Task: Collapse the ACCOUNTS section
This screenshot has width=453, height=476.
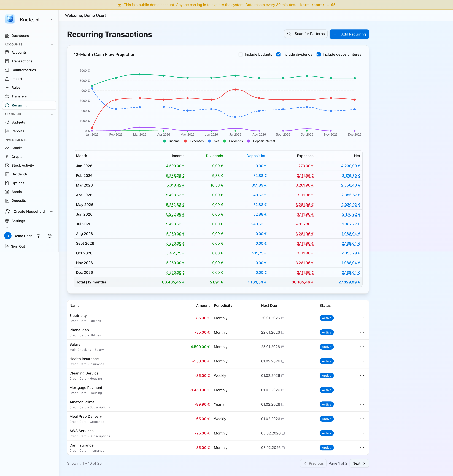Action: tap(52, 44)
